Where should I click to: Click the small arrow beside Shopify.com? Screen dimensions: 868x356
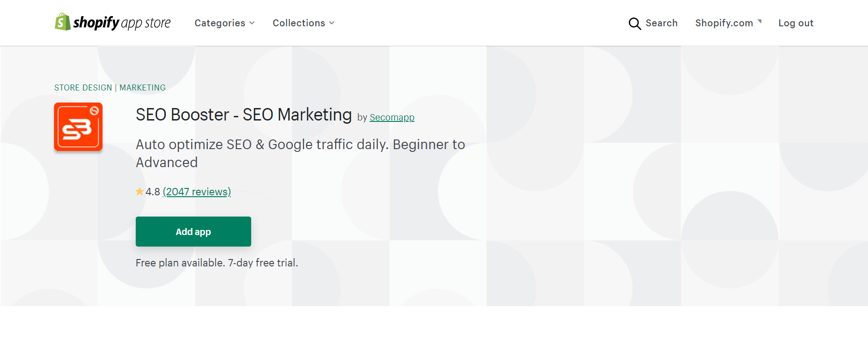(759, 21)
